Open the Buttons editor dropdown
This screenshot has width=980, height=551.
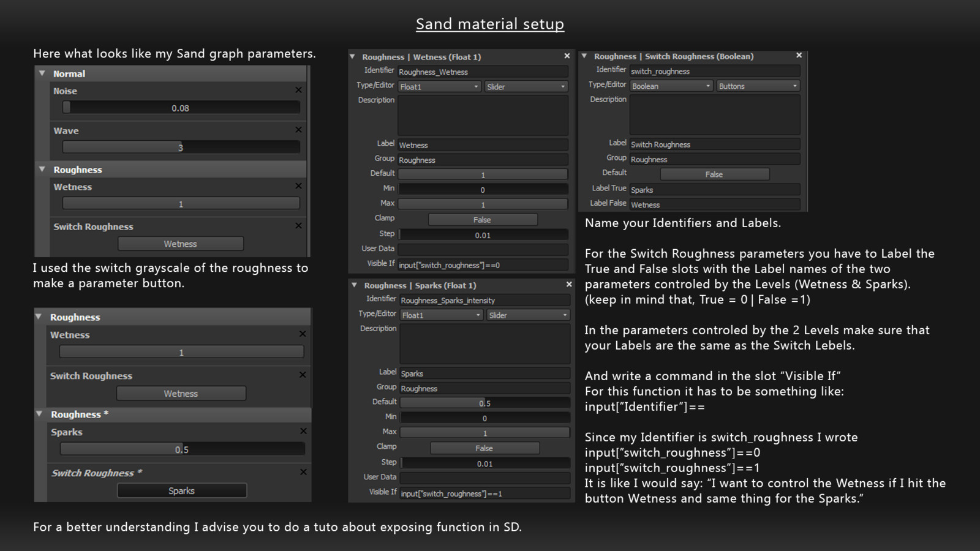(x=758, y=86)
